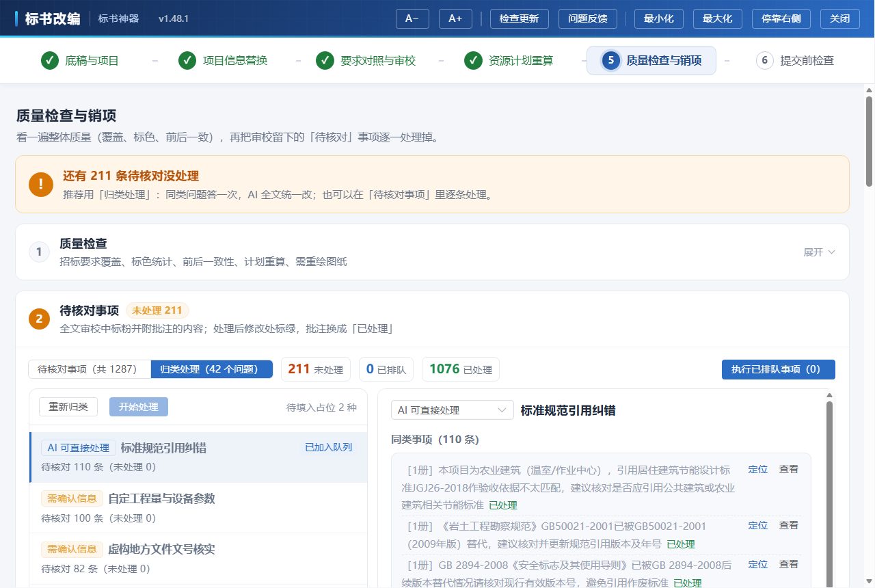Click the main page vertical scrollbar
This screenshot has height=588, width=875.
869,141
